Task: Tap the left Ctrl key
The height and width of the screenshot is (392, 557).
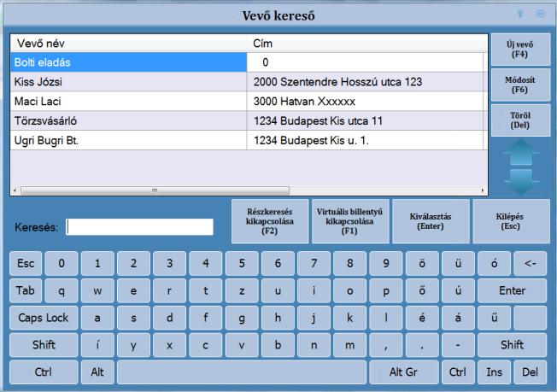Action: (x=44, y=372)
